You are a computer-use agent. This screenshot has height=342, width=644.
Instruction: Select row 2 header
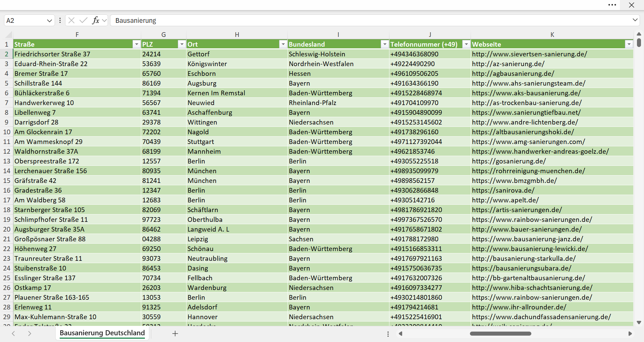click(6, 54)
